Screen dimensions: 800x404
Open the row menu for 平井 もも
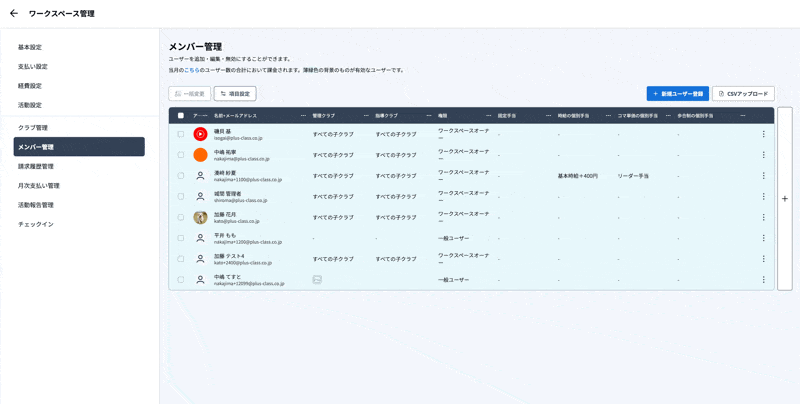763,238
